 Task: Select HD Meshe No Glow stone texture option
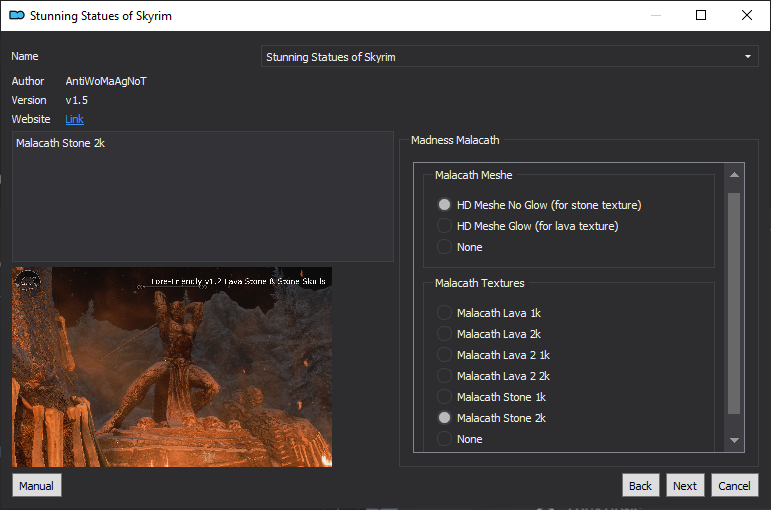click(539, 205)
